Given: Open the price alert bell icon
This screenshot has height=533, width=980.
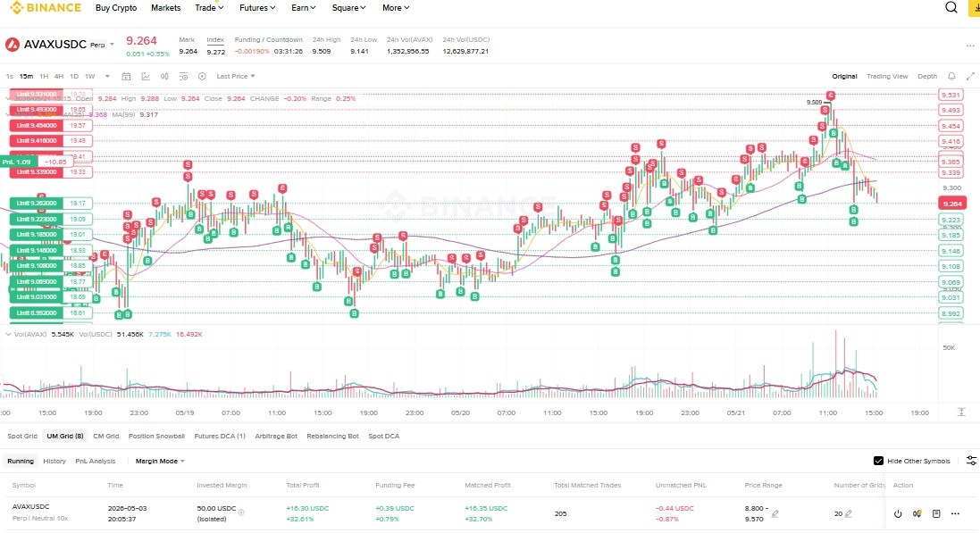Looking at the screenshot, I should pos(951,76).
